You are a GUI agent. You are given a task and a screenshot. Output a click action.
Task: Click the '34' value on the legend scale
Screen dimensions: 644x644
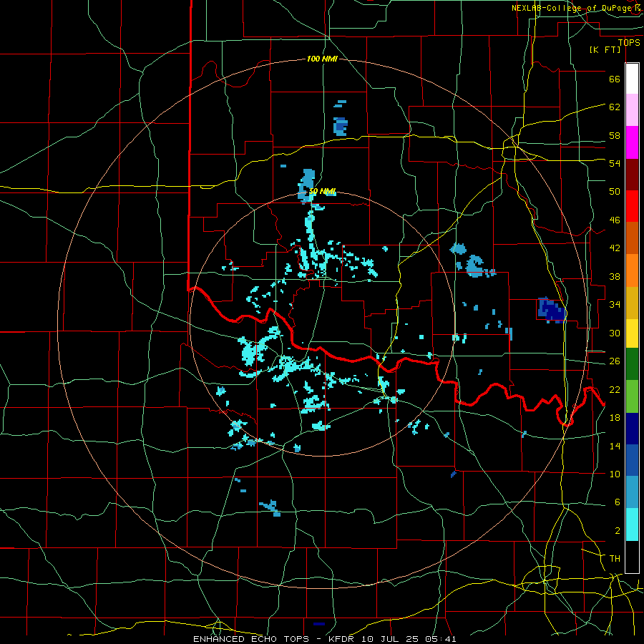[615, 305]
